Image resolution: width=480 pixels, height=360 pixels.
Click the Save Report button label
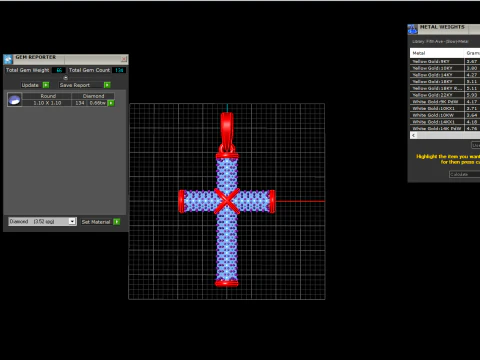(75, 85)
